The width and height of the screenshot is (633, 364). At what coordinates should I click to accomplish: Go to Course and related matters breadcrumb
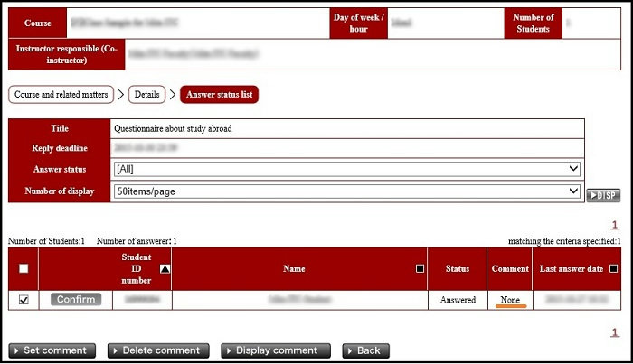pyautogui.click(x=61, y=95)
